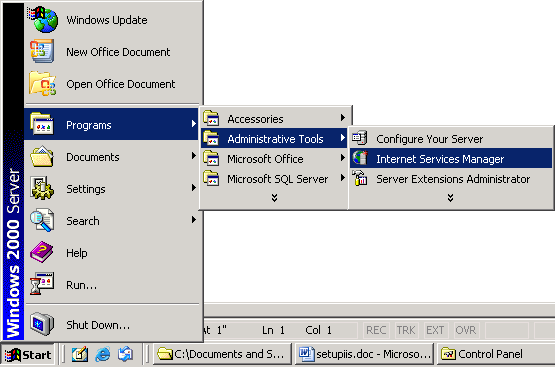Toggle TRK track changes indicator
555x367 pixels.
click(406, 330)
